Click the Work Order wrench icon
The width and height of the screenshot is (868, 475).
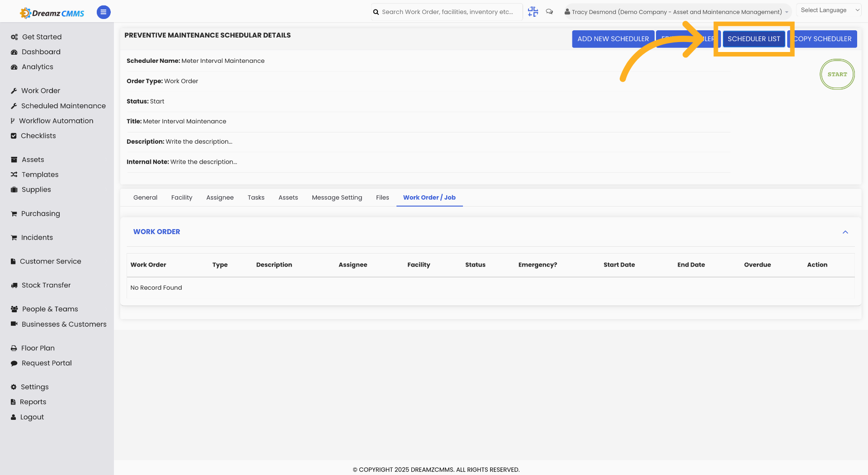point(14,91)
